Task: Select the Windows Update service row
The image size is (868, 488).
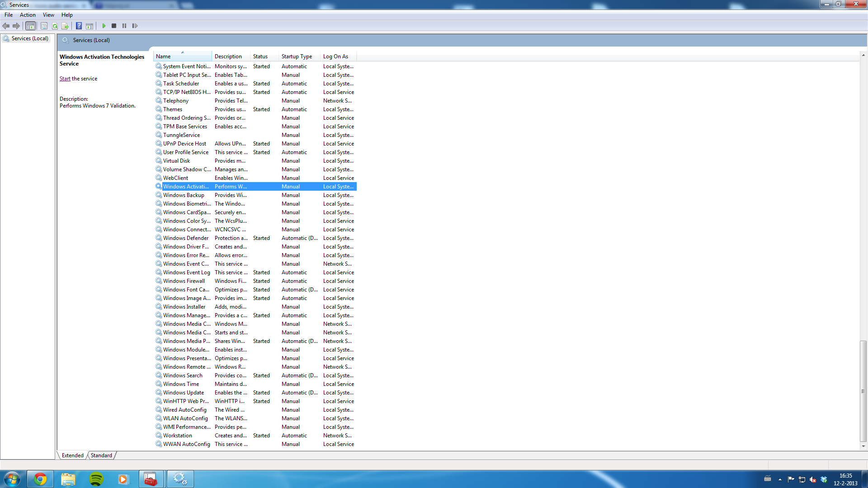Action: pos(184,393)
